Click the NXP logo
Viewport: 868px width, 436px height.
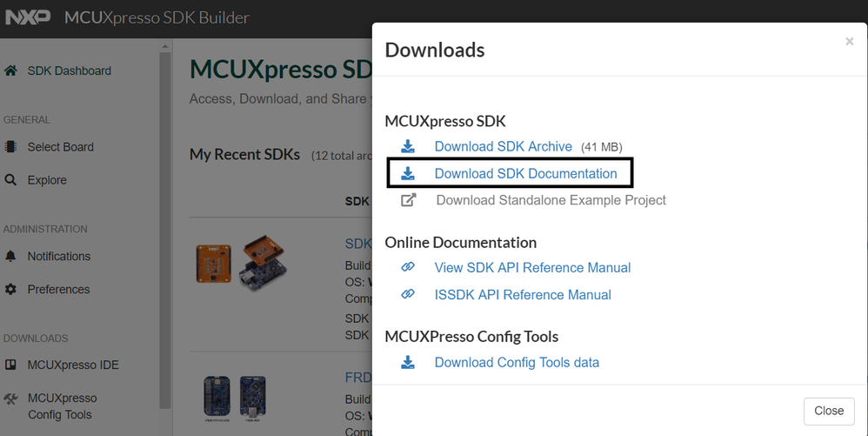point(26,17)
